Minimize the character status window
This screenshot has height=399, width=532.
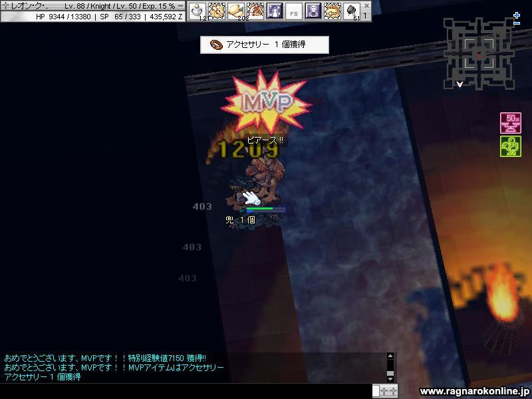(181, 6)
